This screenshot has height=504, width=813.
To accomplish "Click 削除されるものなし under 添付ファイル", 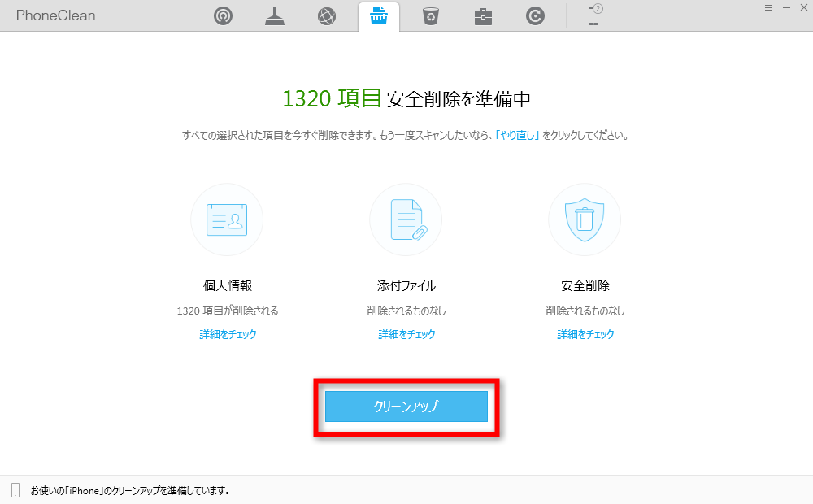I will tap(406, 311).
